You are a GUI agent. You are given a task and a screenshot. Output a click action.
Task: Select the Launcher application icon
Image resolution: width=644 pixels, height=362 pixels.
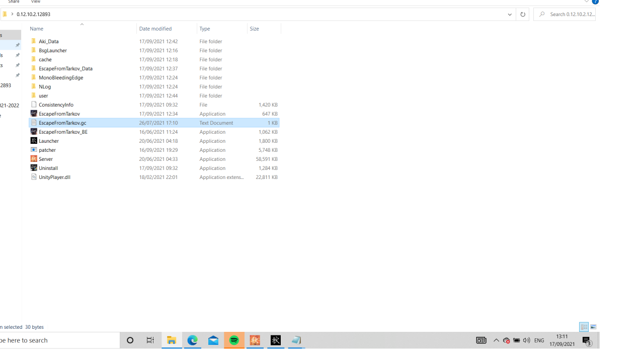(x=34, y=141)
